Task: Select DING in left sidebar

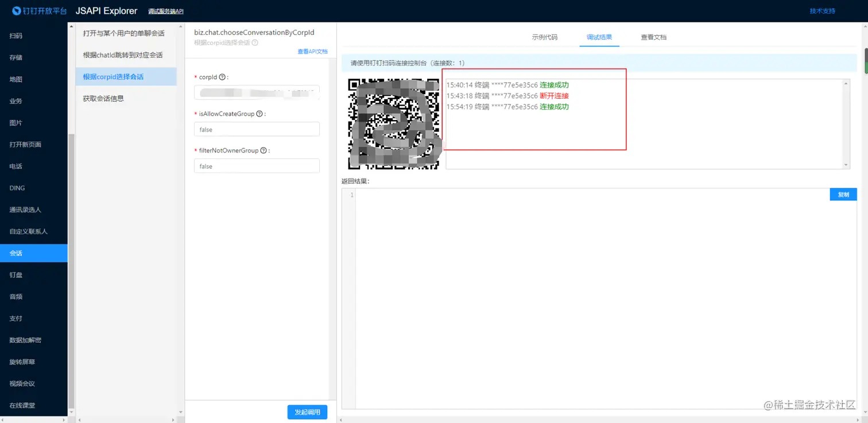Action: pos(34,188)
